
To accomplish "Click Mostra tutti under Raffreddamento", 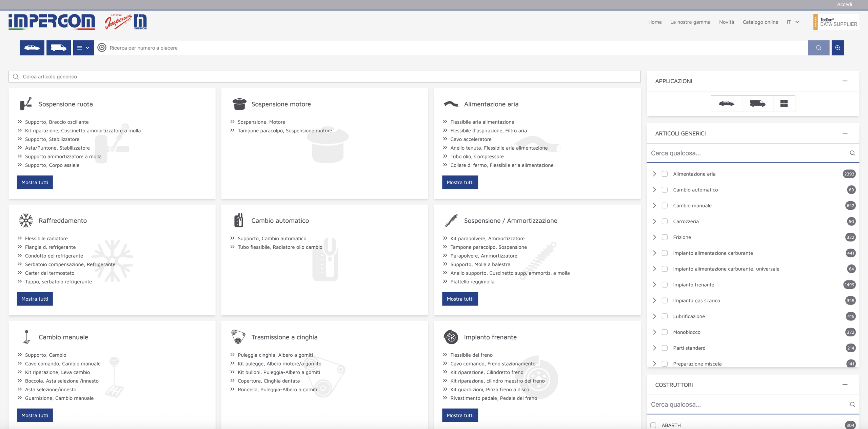I will tap(35, 299).
